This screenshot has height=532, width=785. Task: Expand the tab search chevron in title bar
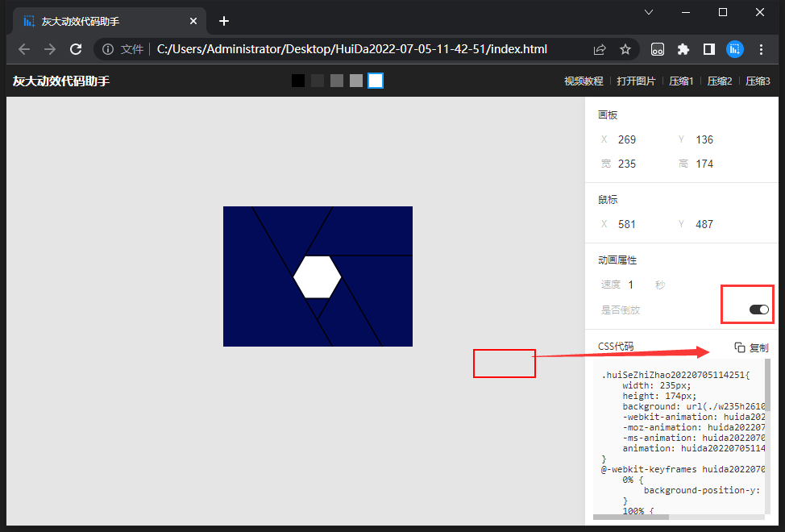point(649,12)
